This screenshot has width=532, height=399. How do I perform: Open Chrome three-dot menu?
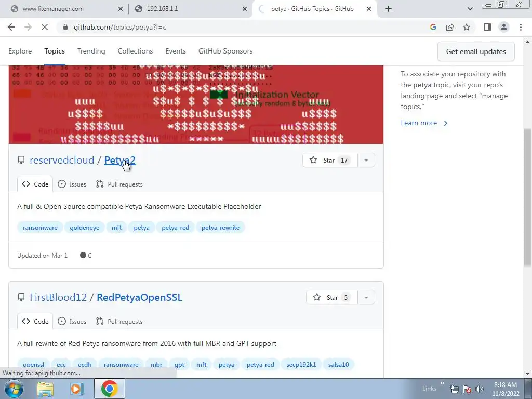[x=521, y=27]
